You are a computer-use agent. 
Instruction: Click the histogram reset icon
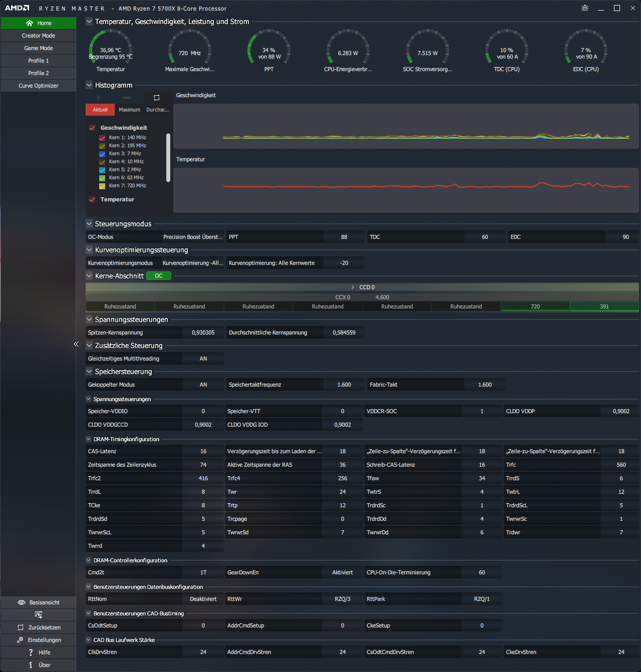pos(157,98)
